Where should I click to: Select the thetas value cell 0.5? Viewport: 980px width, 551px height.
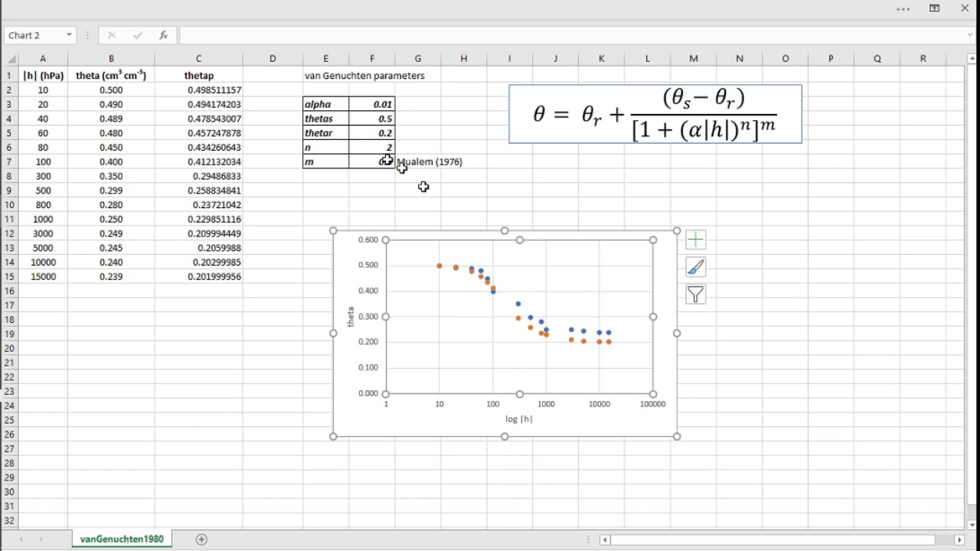pos(372,119)
